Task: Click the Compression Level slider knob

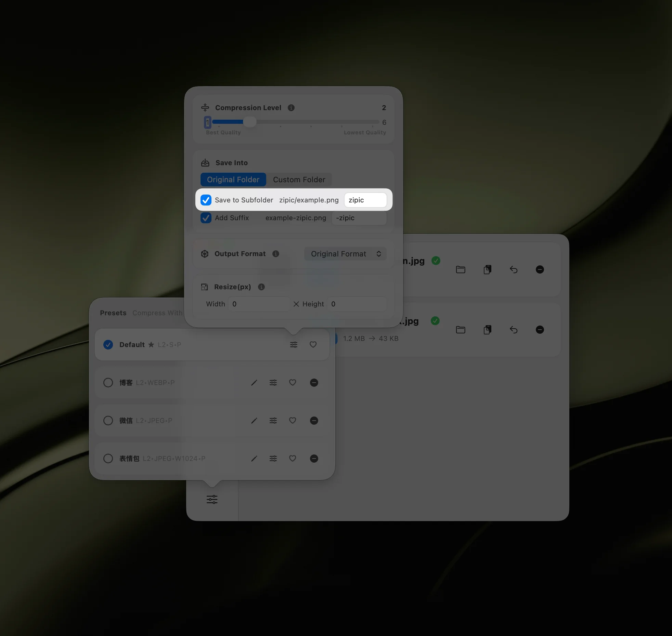Action: (250, 122)
